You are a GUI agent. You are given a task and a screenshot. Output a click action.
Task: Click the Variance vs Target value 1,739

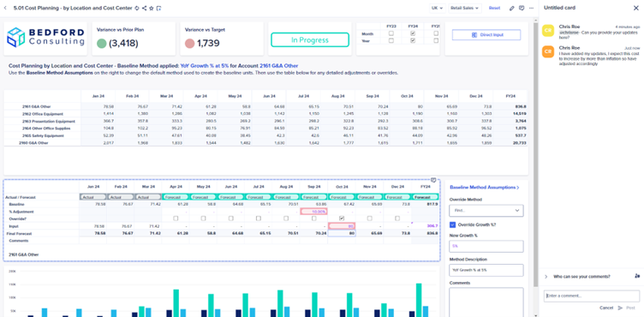208,43
